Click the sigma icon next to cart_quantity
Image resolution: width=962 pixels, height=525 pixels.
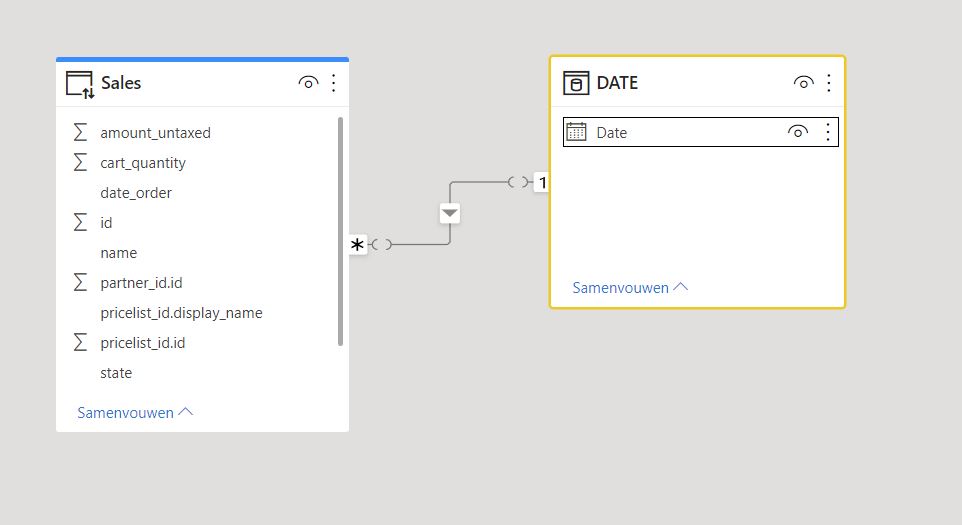(x=80, y=163)
